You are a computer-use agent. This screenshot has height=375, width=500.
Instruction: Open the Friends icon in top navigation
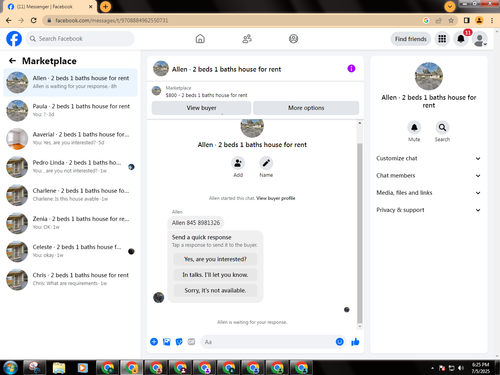(x=247, y=39)
